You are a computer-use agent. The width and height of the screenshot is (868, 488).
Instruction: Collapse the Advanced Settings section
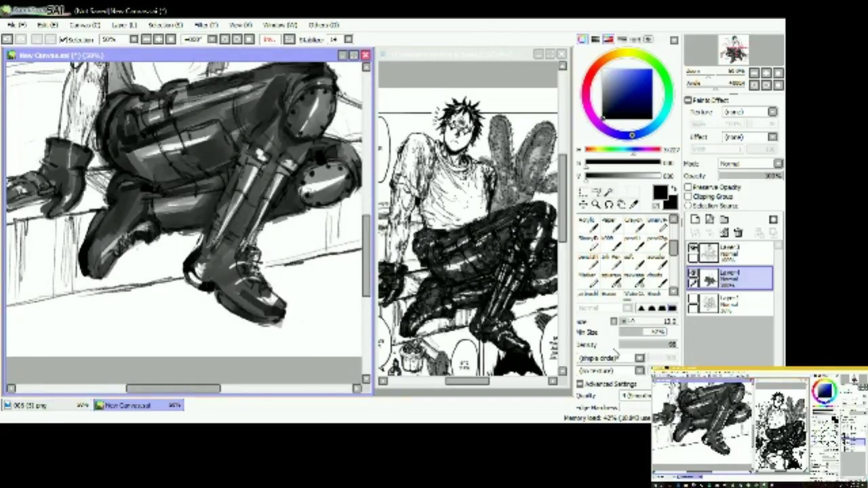(x=580, y=384)
